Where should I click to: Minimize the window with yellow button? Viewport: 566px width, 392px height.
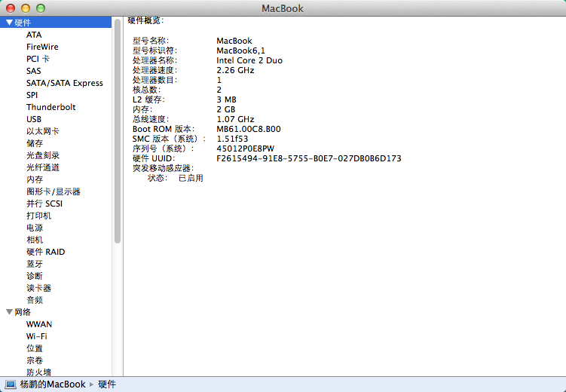coord(26,8)
